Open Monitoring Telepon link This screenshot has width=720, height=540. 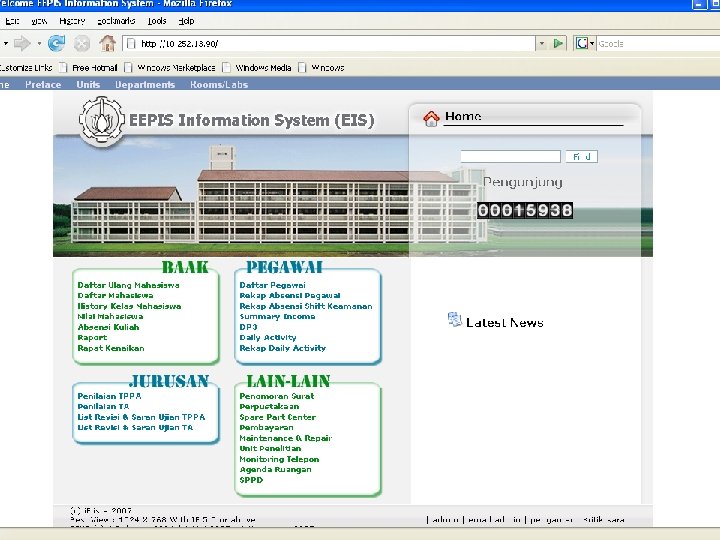pyautogui.click(x=279, y=459)
